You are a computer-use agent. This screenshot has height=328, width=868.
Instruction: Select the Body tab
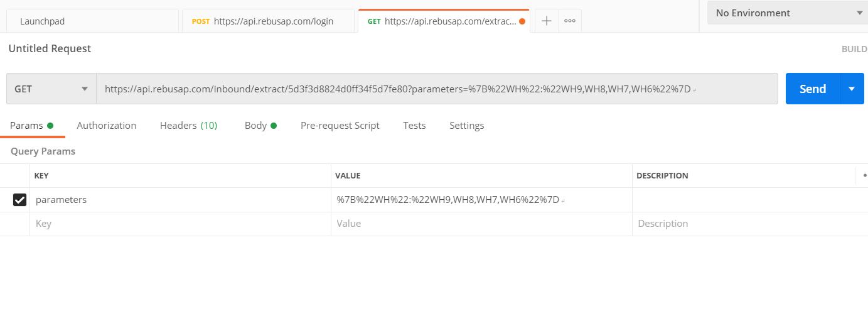pos(260,126)
